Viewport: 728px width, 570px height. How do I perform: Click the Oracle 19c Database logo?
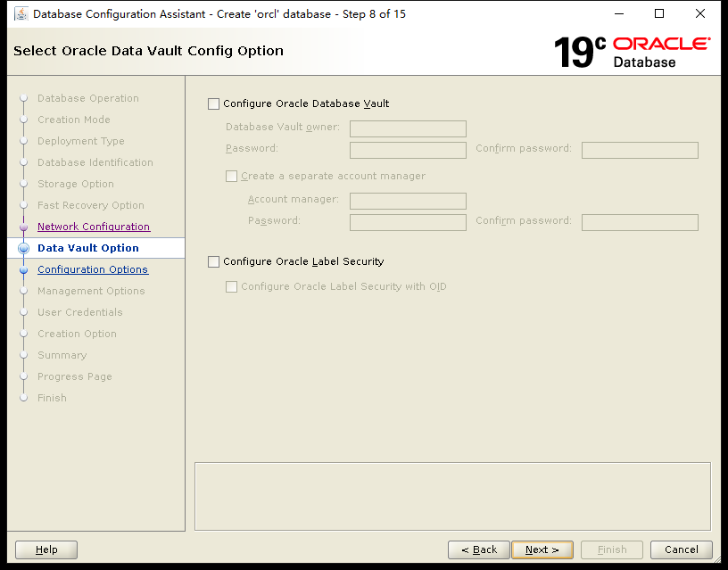(x=632, y=52)
